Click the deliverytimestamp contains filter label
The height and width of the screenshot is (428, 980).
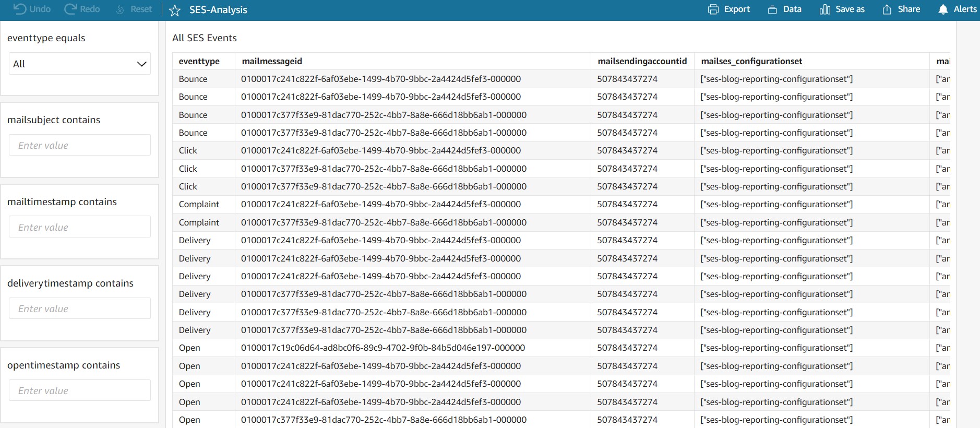(x=70, y=283)
